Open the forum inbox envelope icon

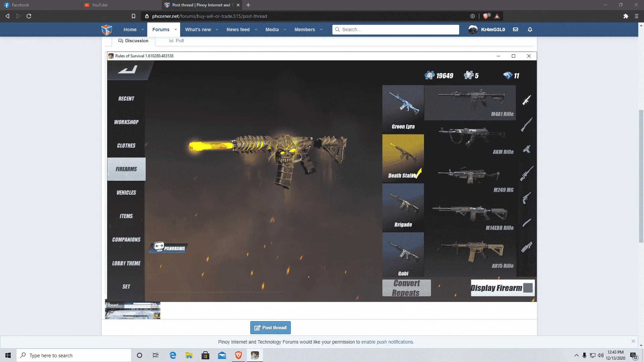click(516, 29)
